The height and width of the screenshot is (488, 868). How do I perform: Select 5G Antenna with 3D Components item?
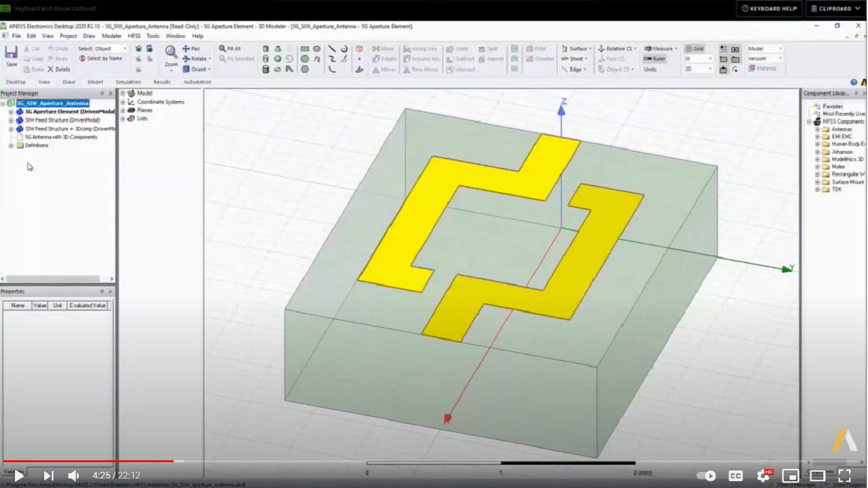coord(61,137)
